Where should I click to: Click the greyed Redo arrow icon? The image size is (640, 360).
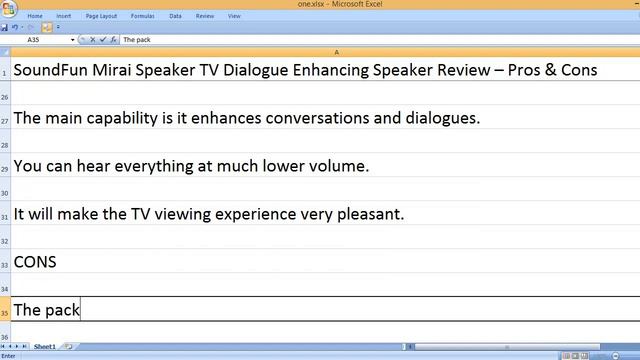coord(31,27)
